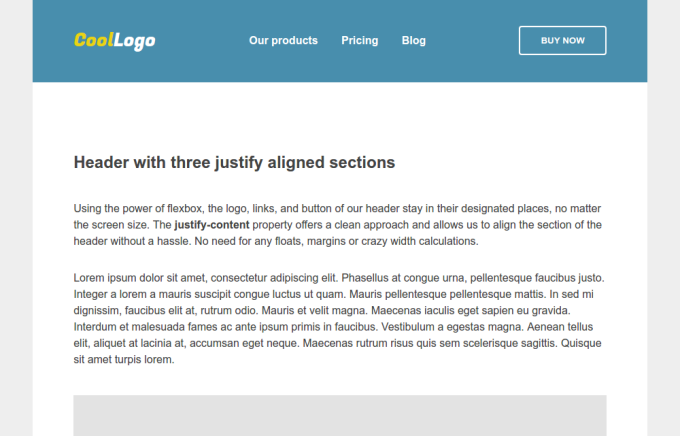The width and height of the screenshot is (680, 436).
Task: Click the phrase "crazy width calculations"
Action: pyautogui.click(x=421, y=241)
